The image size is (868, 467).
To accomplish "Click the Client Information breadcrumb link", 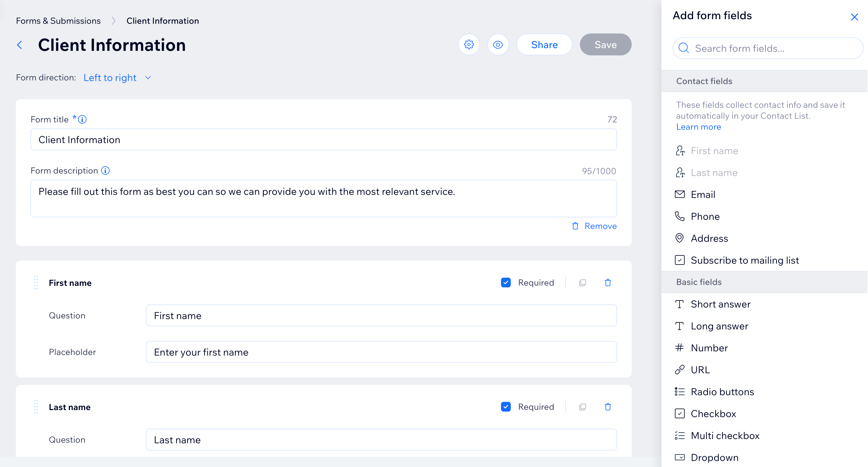I will click(x=163, y=21).
